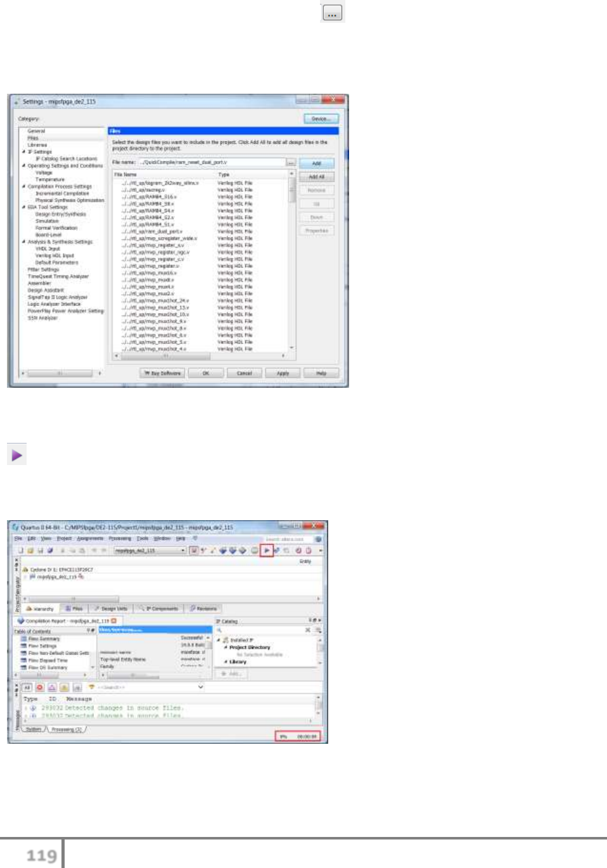The image size is (607, 868).
Task: Click the New file icon in Quartus toolbar
Action: click(x=21, y=551)
